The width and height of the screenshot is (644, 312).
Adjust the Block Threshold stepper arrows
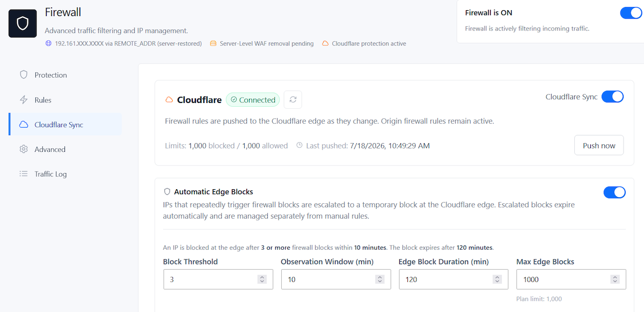[x=262, y=279]
